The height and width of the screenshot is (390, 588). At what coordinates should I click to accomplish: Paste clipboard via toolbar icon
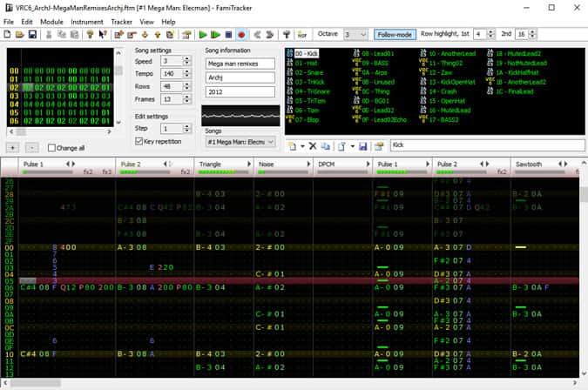pos(74,35)
